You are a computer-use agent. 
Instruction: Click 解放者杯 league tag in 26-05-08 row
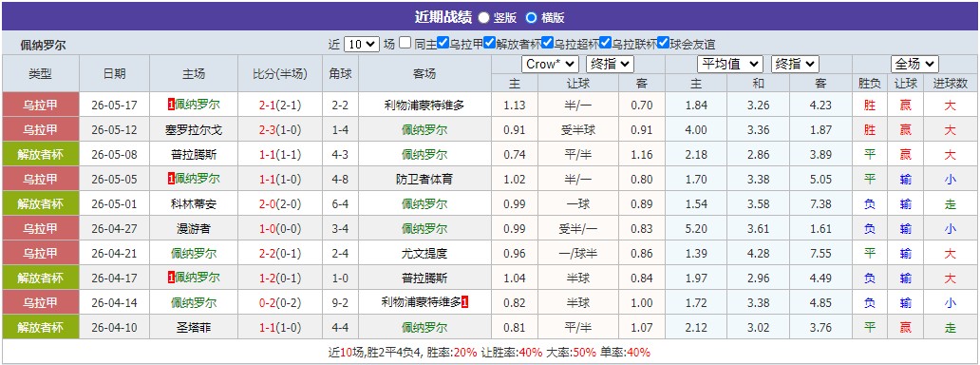(41, 154)
